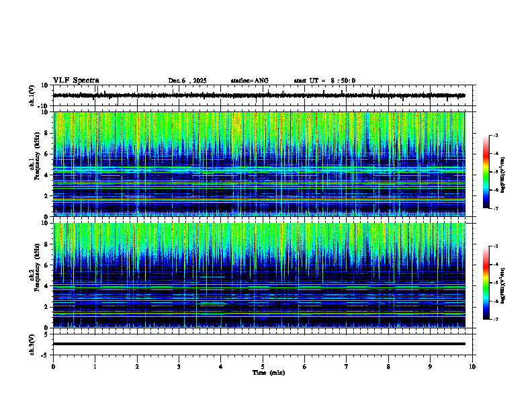Click the ch.1 "Frequency (kHz)" axis label

click(37, 156)
